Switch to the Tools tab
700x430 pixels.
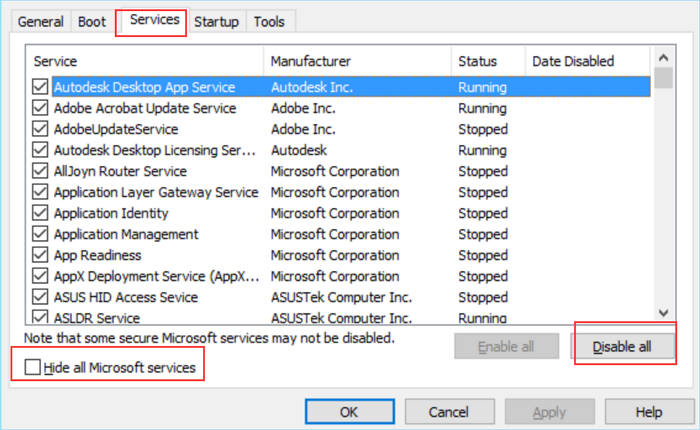(x=269, y=22)
